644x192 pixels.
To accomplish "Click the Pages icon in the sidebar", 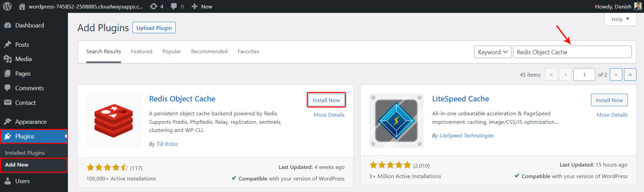I will pyautogui.click(x=8, y=74).
